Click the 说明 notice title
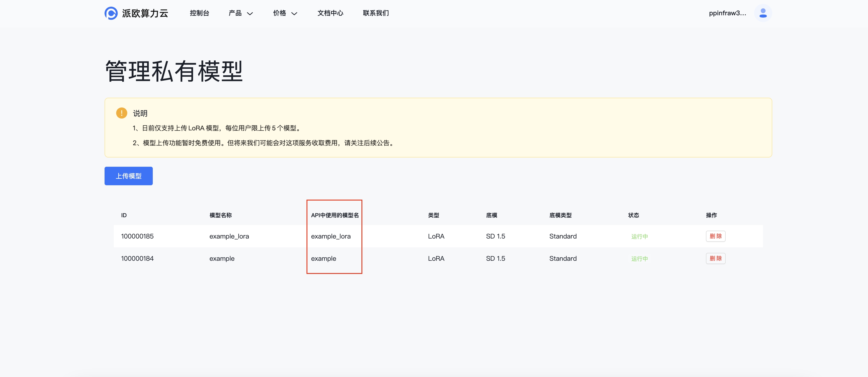Screen dimensions: 868x377 [140, 113]
